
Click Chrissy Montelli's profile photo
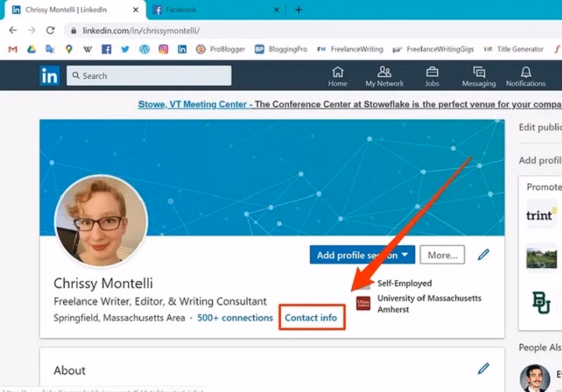pyautogui.click(x=101, y=221)
